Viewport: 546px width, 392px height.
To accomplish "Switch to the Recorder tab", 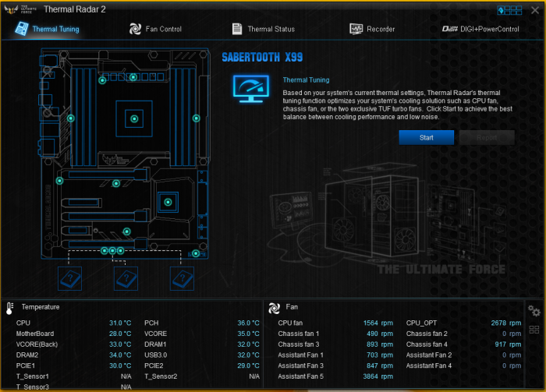I will click(x=372, y=29).
